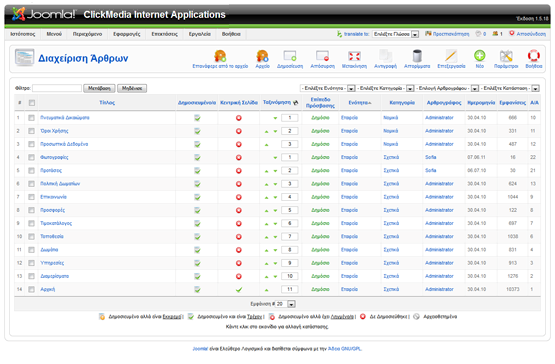Open the Επιλέξτε Κατηγορία category filter dropdown
The image size is (555, 364).
[385, 88]
